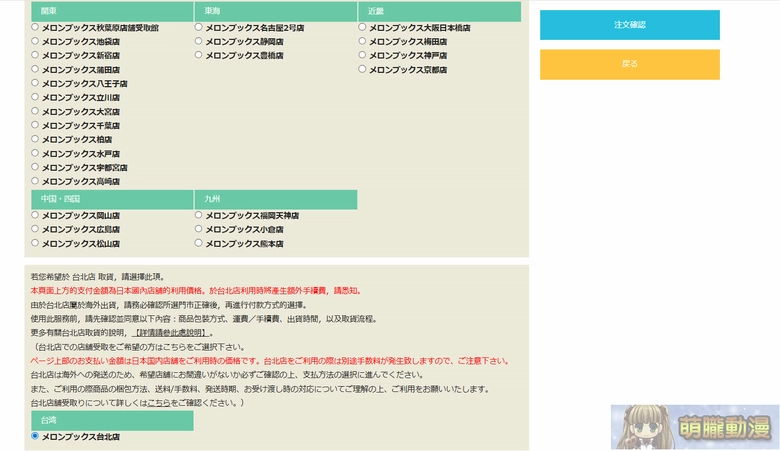
Task: Select メロンブックス千葉店 radio option
Action: (35, 125)
